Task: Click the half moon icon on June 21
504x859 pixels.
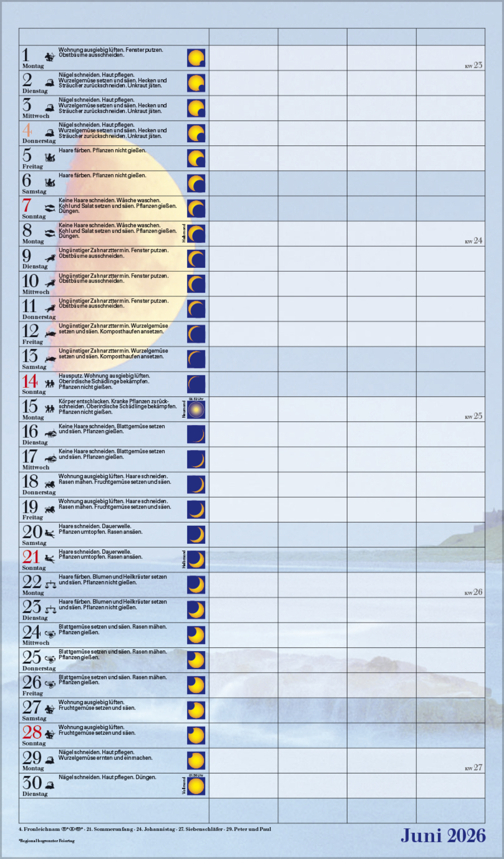Action: (x=196, y=560)
